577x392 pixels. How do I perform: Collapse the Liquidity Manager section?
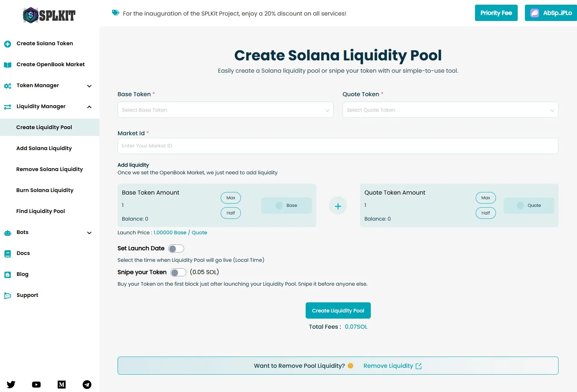coord(89,107)
